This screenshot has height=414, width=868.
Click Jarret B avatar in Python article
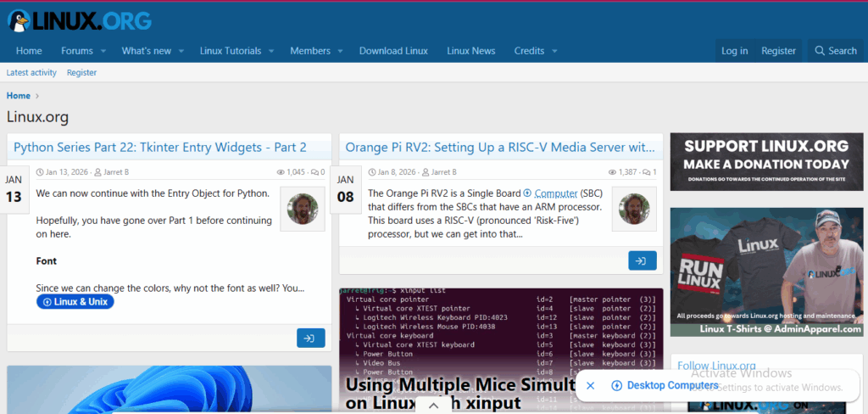303,209
